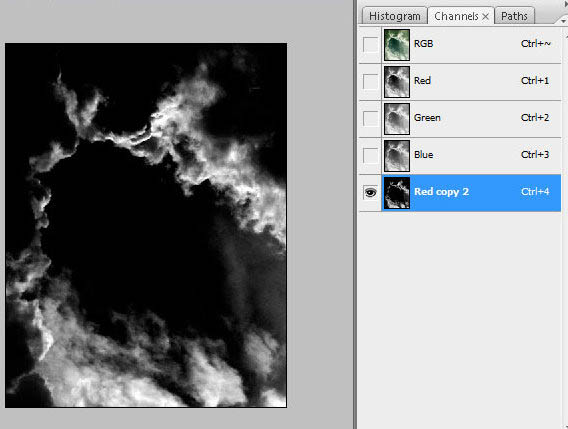This screenshot has width=568, height=429.
Task: Select the Red channel row
Action: point(460,82)
